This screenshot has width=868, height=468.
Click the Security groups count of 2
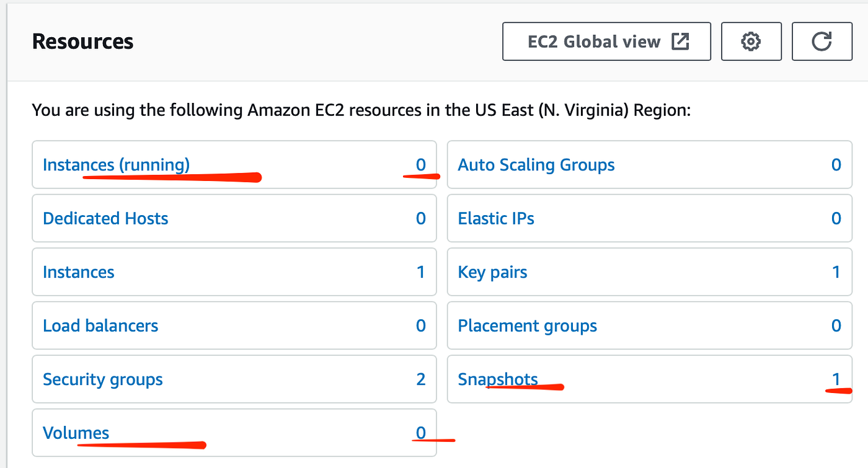click(x=421, y=379)
